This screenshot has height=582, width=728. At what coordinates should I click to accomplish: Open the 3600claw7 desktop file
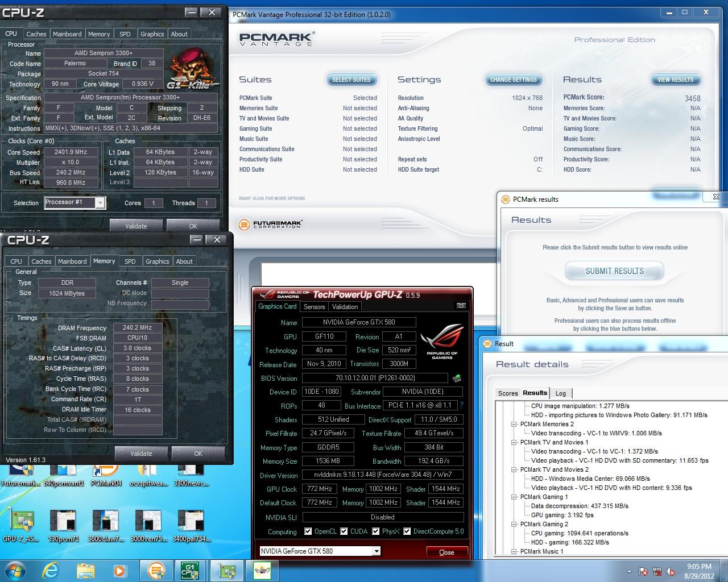tap(105, 526)
